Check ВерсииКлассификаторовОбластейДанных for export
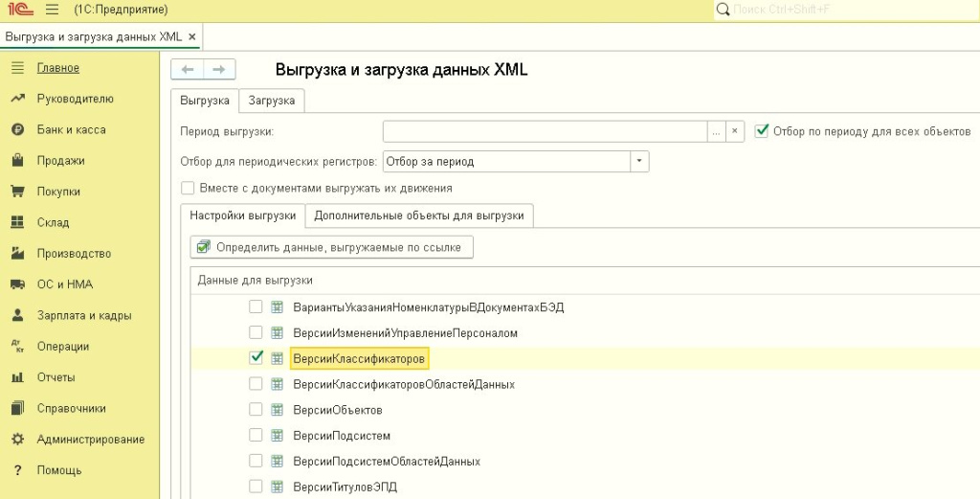980x499 pixels. point(255,383)
